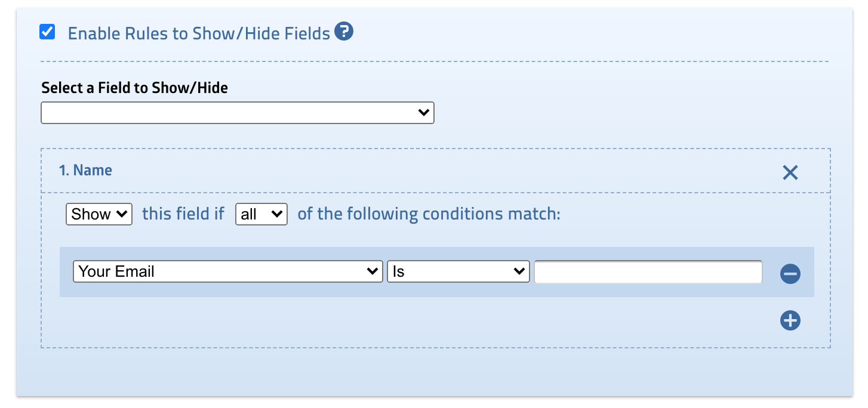Click the condition value text input
The width and height of the screenshot is (868, 408).
coord(648,272)
